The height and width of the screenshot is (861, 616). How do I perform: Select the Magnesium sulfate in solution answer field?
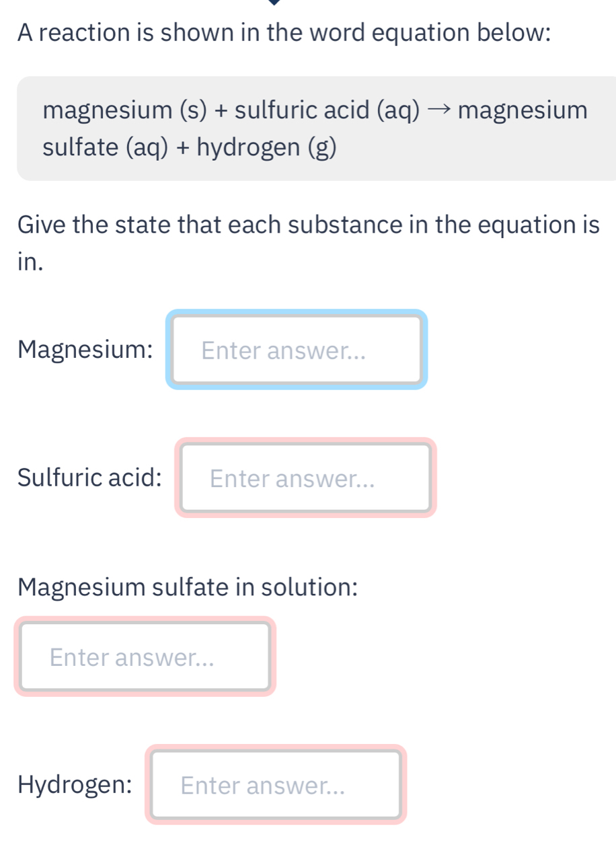click(x=145, y=657)
